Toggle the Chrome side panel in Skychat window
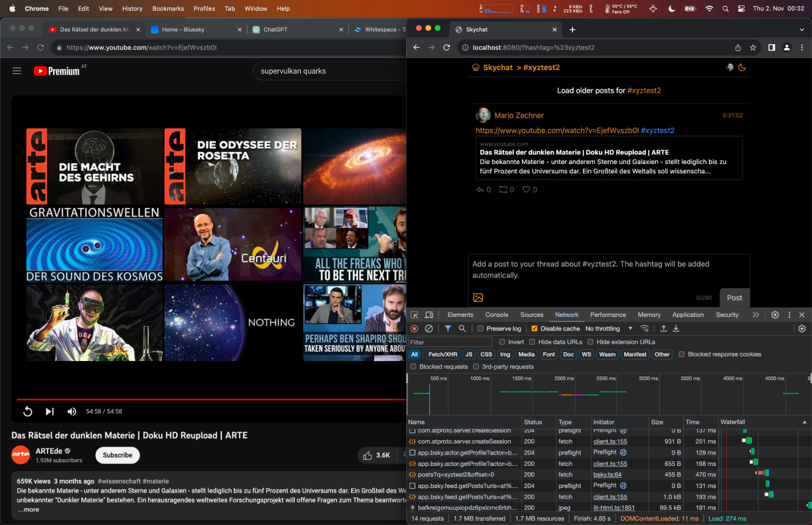This screenshot has height=525, width=812. (772, 47)
